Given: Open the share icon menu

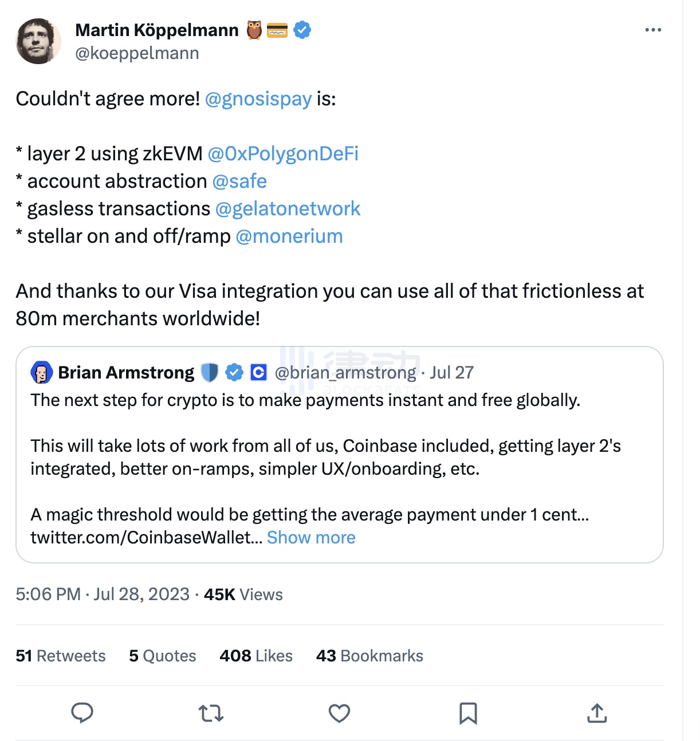Looking at the screenshot, I should [x=597, y=713].
